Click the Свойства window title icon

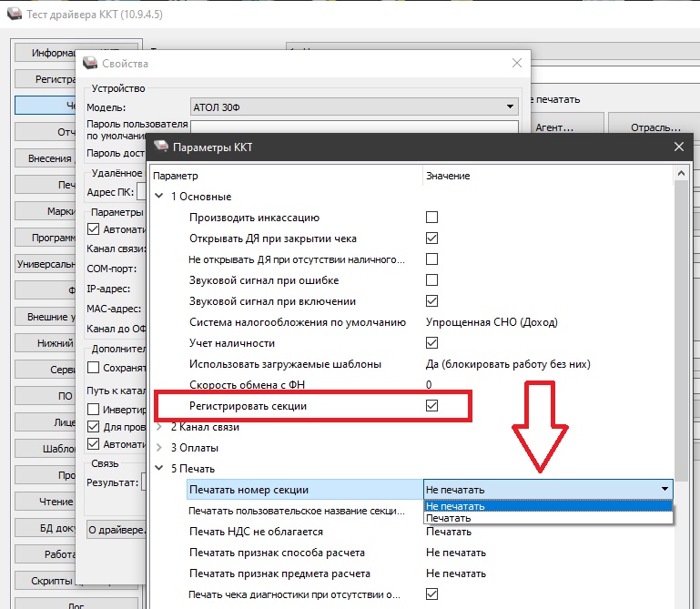tap(90, 64)
